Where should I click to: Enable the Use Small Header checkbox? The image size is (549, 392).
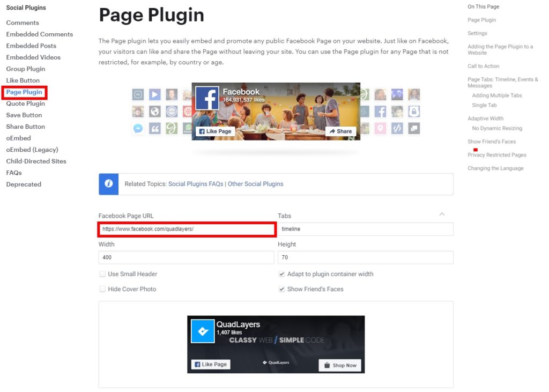(x=102, y=274)
